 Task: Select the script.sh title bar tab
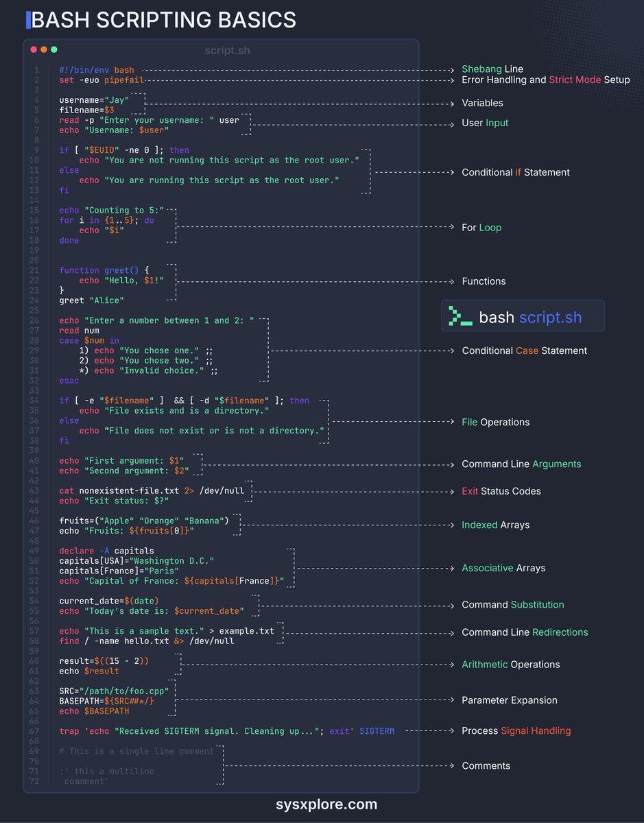pyautogui.click(x=226, y=50)
